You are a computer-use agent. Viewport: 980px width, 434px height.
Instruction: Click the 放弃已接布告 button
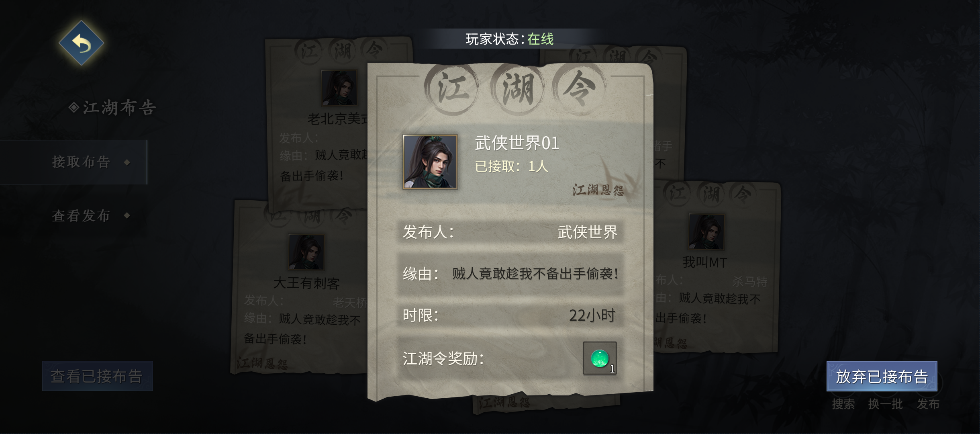coord(882,377)
